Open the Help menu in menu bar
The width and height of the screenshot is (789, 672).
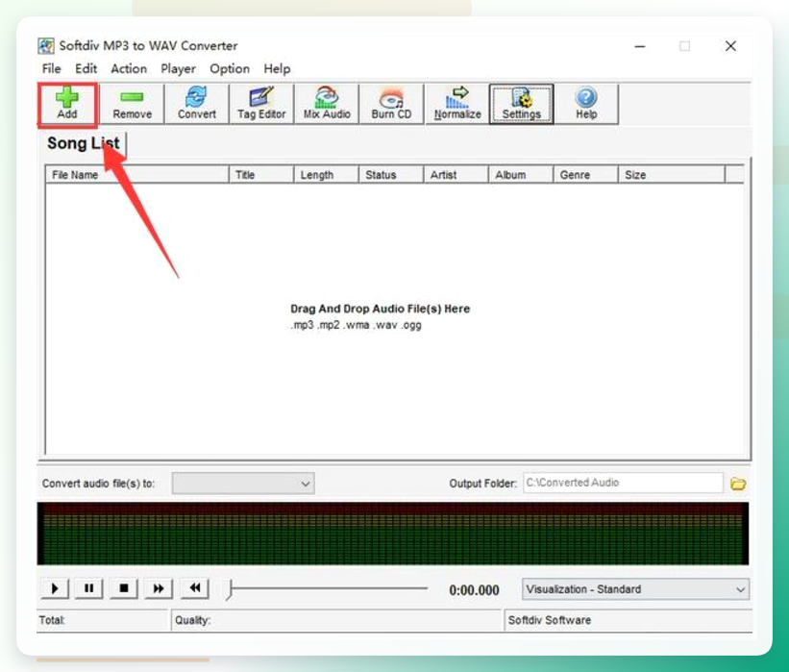(277, 68)
